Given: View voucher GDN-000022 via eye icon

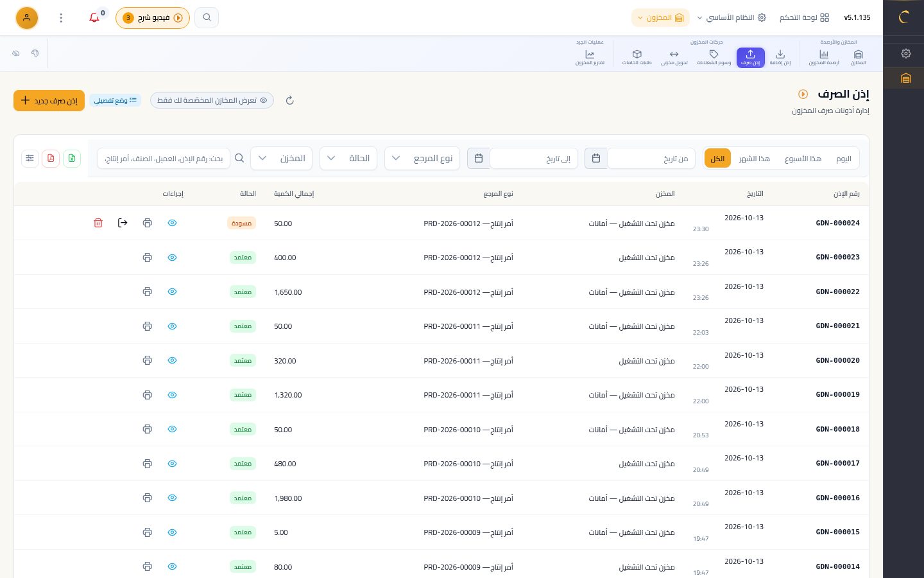Looking at the screenshot, I should (x=172, y=292).
